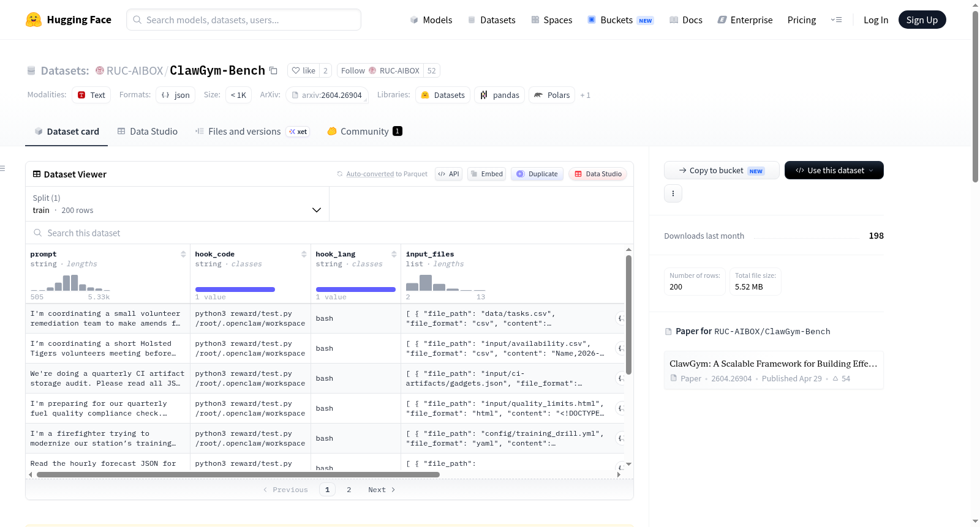Like the ClawGym-Bench dataset

pyautogui.click(x=303, y=70)
